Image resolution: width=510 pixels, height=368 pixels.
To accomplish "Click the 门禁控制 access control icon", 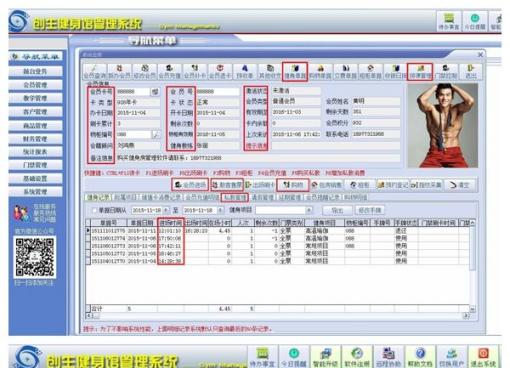I will tap(446, 71).
